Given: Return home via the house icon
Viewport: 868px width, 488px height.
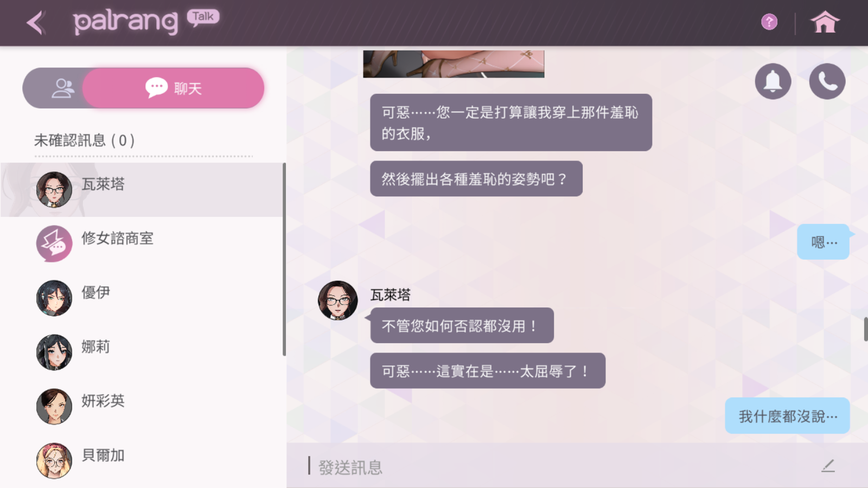Looking at the screenshot, I should pos(825,22).
